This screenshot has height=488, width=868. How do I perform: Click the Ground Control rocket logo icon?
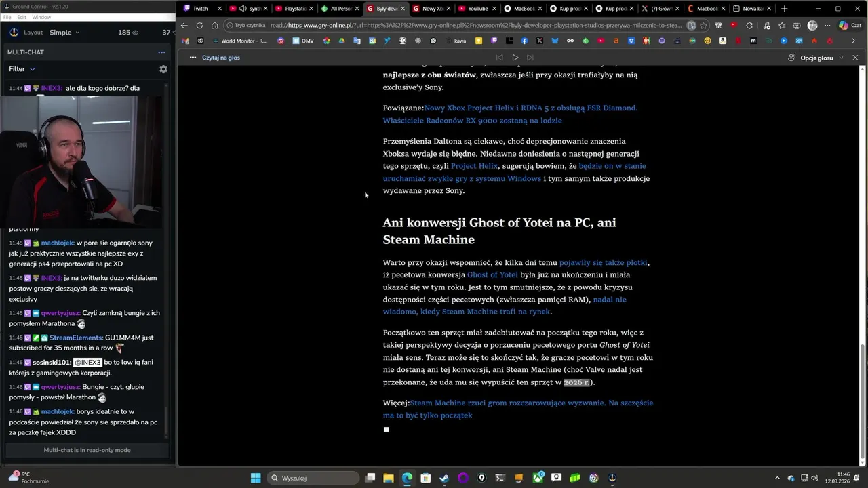tap(14, 33)
